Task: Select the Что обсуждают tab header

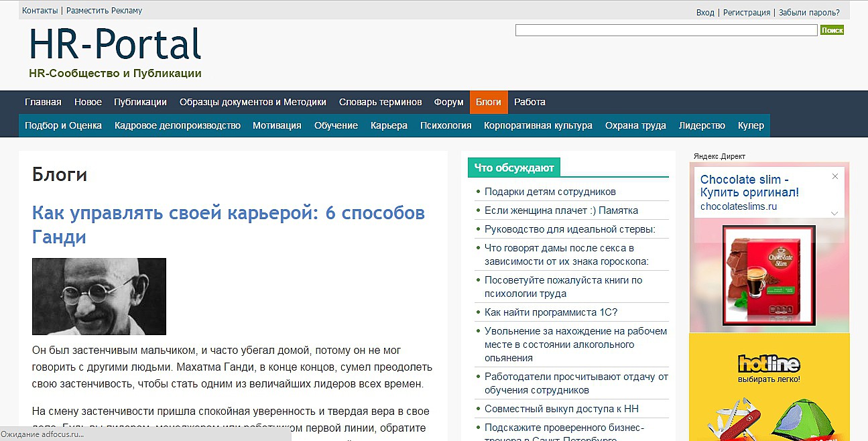Action: 514,168
